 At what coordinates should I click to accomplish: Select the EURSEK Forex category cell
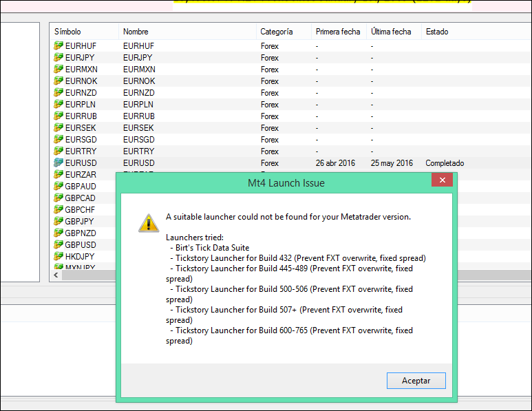point(270,128)
